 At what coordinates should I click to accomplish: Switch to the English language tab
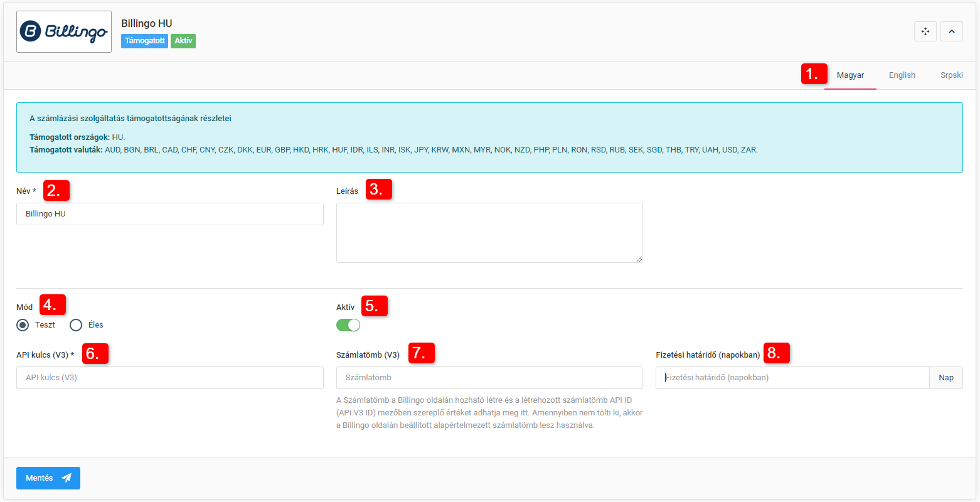click(x=902, y=75)
